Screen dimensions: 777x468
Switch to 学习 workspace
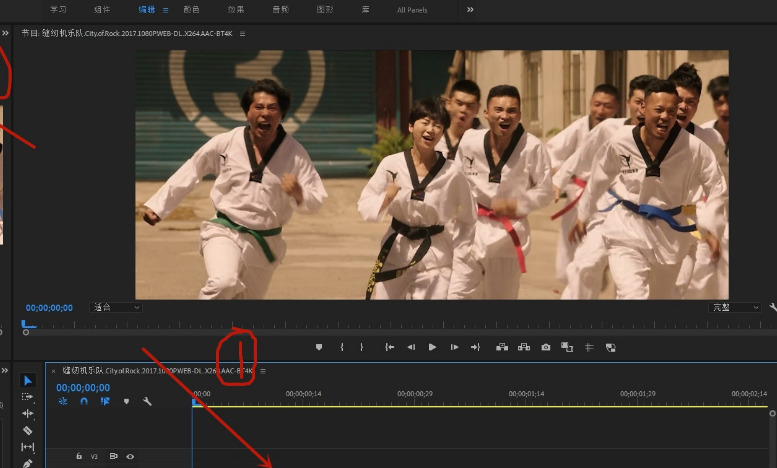58,9
